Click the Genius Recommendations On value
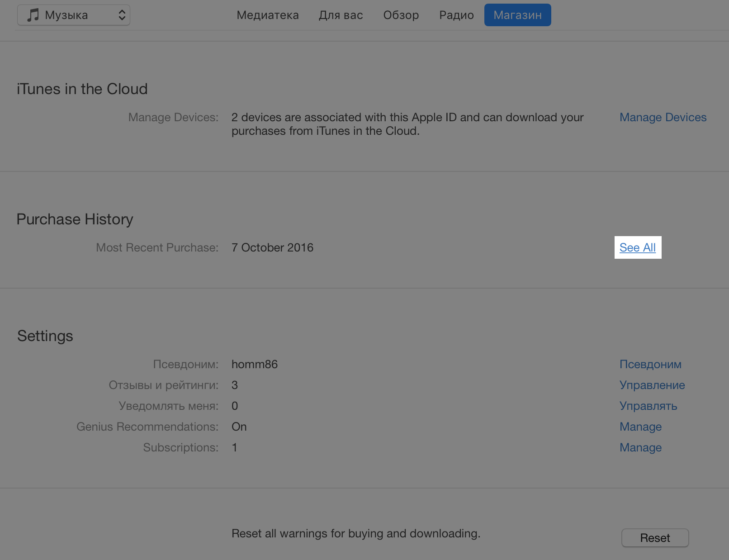 pyautogui.click(x=239, y=427)
